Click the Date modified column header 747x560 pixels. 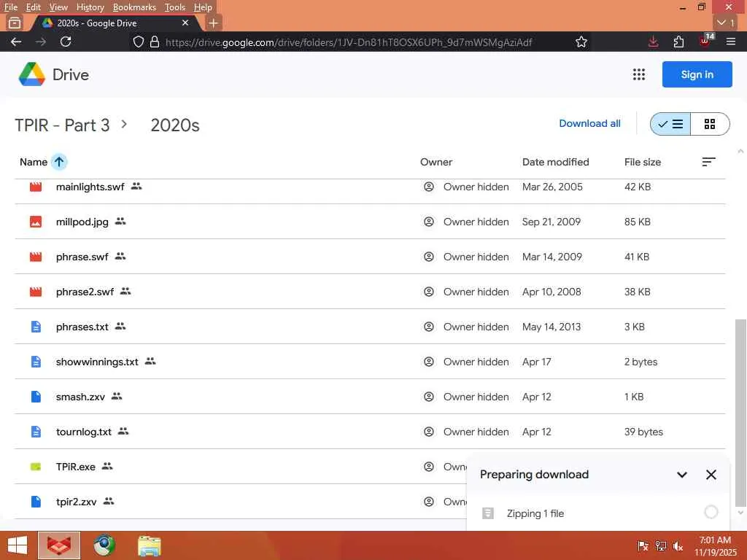coord(555,162)
